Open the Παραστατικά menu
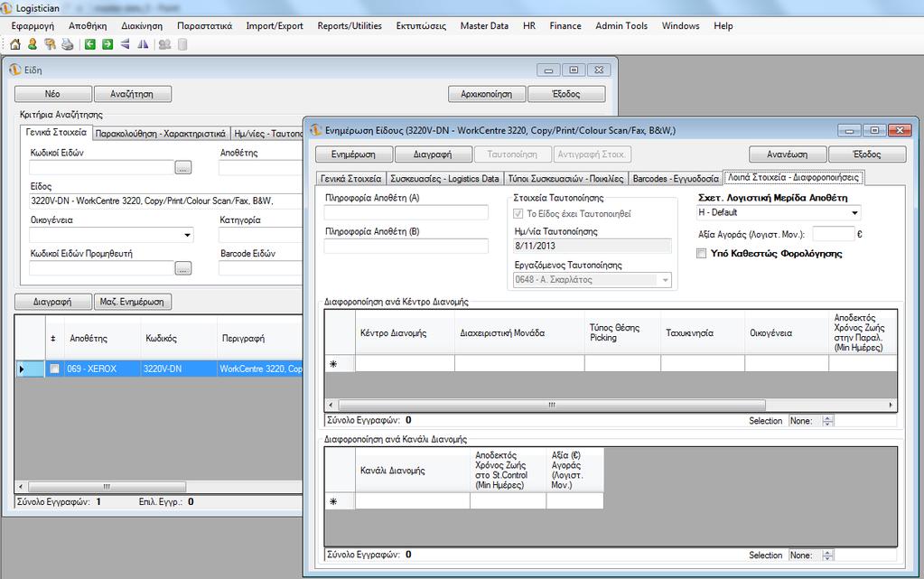Image resolution: width=924 pixels, height=579 pixels. coord(204,26)
